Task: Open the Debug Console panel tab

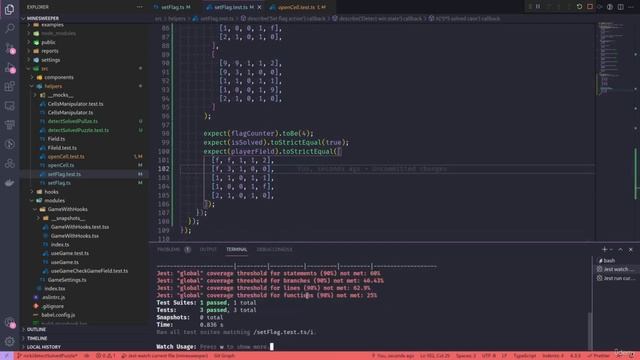Action: point(274,249)
